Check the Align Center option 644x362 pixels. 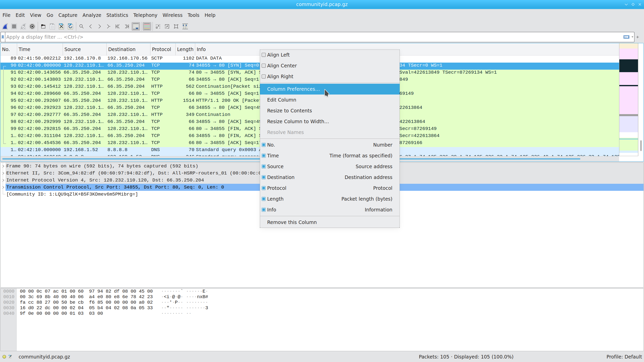pos(264,66)
